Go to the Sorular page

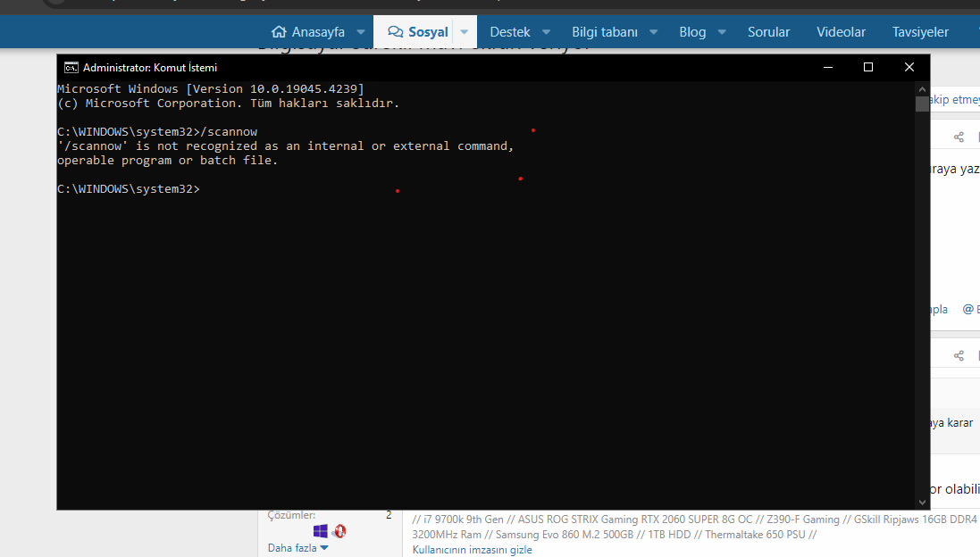coord(769,32)
